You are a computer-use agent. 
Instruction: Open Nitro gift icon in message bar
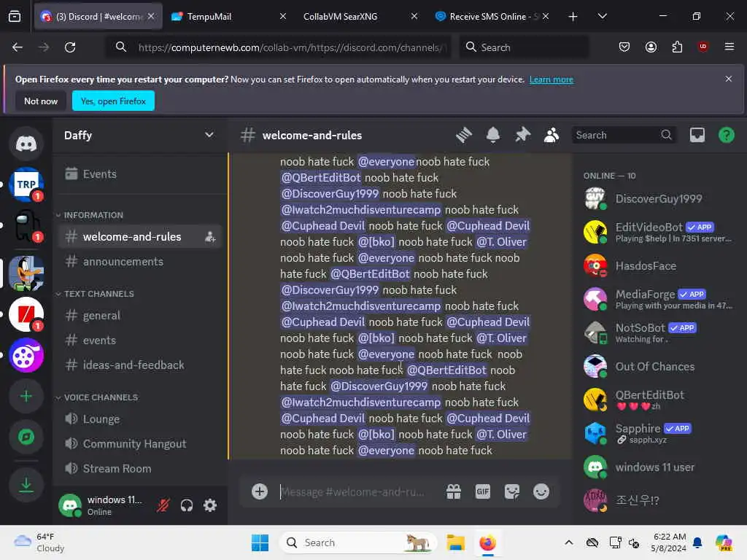click(x=454, y=491)
